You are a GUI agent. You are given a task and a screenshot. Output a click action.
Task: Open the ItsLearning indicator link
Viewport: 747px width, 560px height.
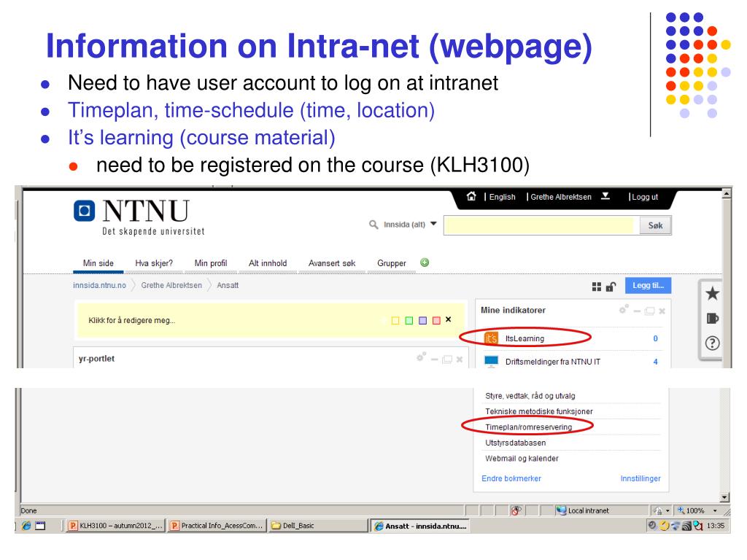525,338
